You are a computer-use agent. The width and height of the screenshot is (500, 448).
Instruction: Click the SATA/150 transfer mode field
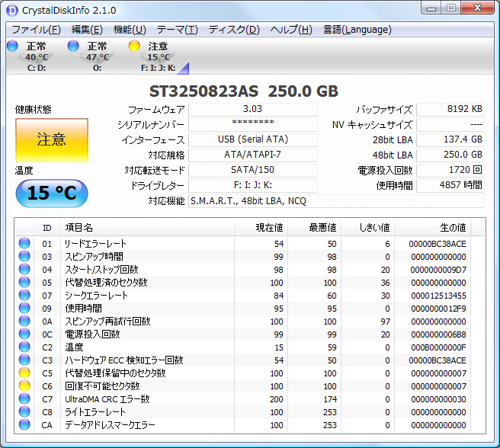click(x=253, y=170)
